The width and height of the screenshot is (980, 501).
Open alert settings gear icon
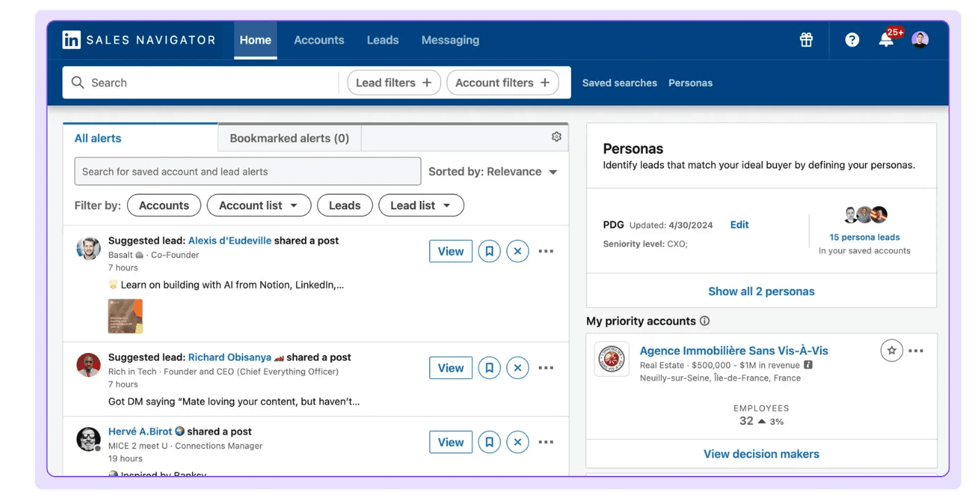pyautogui.click(x=556, y=137)
